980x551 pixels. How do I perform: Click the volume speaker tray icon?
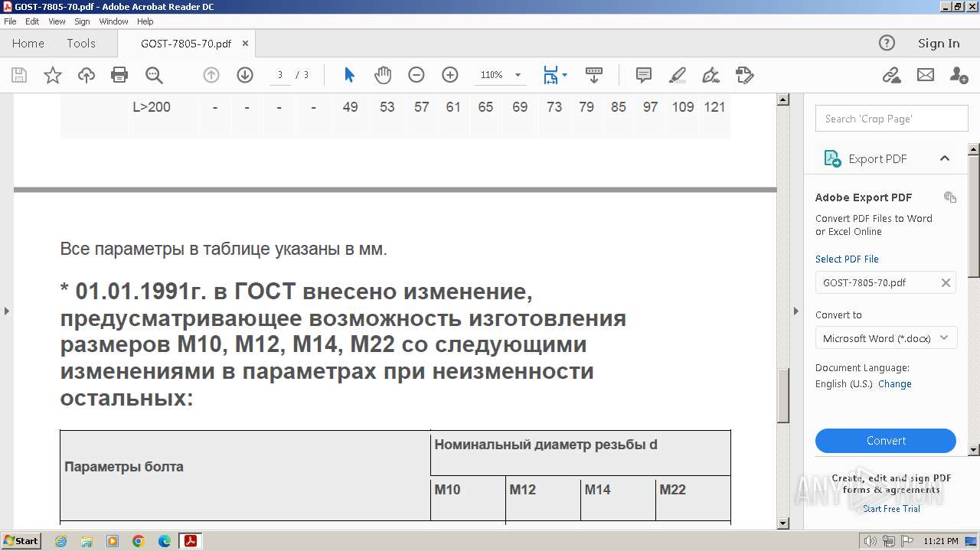click(x=870, y=541)
